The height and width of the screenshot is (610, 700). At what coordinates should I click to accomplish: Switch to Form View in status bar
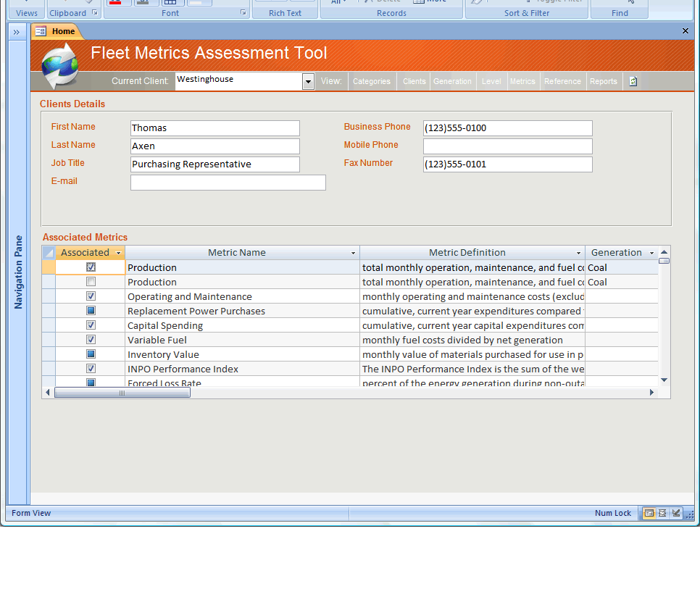(649, 513)
